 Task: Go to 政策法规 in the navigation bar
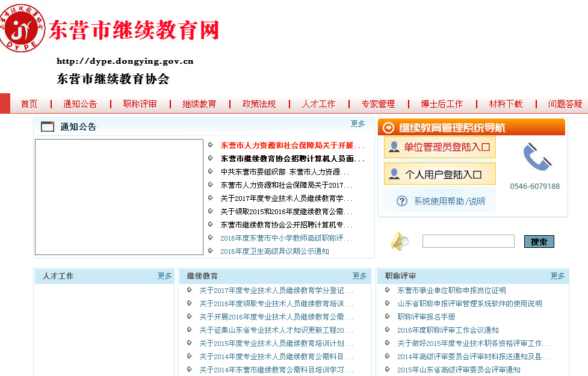(259, 104)
